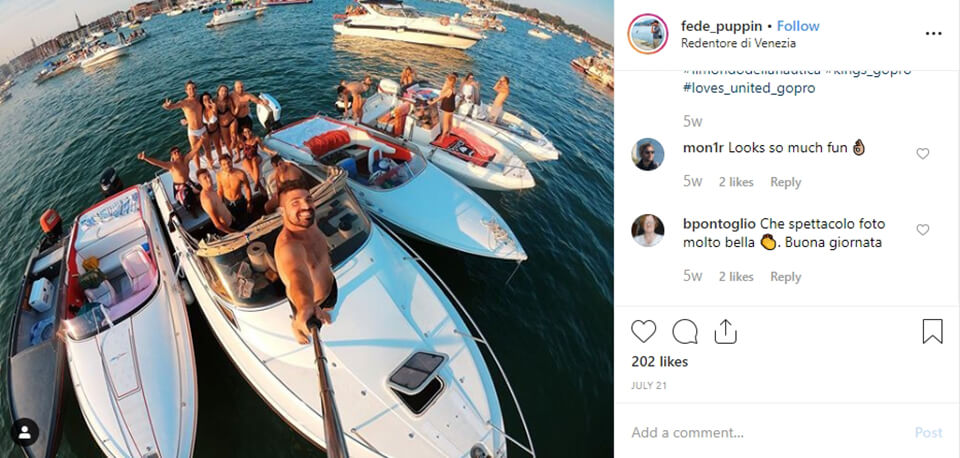This screenshot has height=458, width=960.
Task: Open the #loves_united_gopro hashtag
Action: pyautogui.click(x=749, y=88)
